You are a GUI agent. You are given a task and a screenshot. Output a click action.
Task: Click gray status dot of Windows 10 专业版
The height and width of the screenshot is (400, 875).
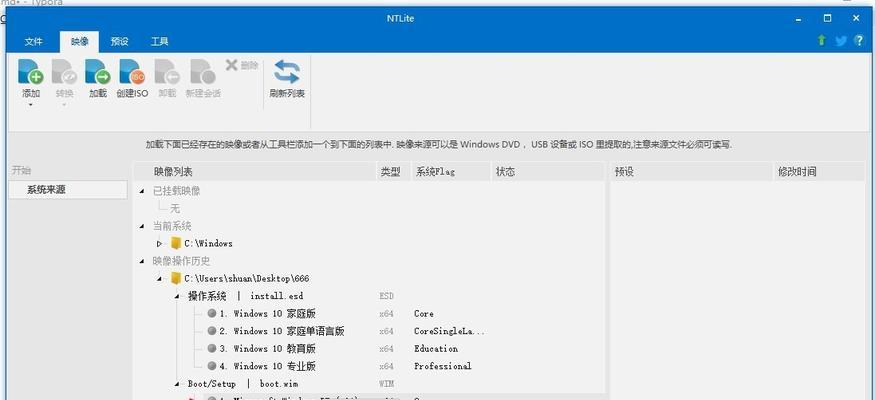click(211, 366)
